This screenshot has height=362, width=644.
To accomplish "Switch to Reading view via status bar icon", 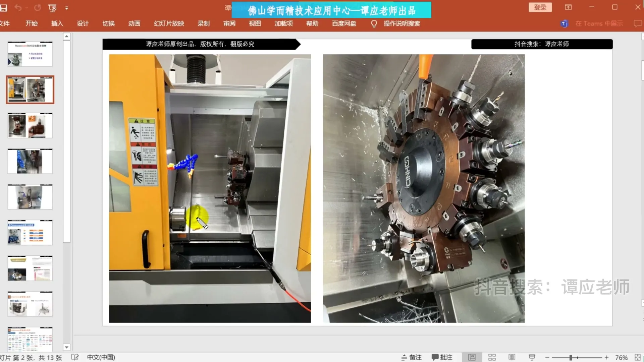I will click(512, 357).
